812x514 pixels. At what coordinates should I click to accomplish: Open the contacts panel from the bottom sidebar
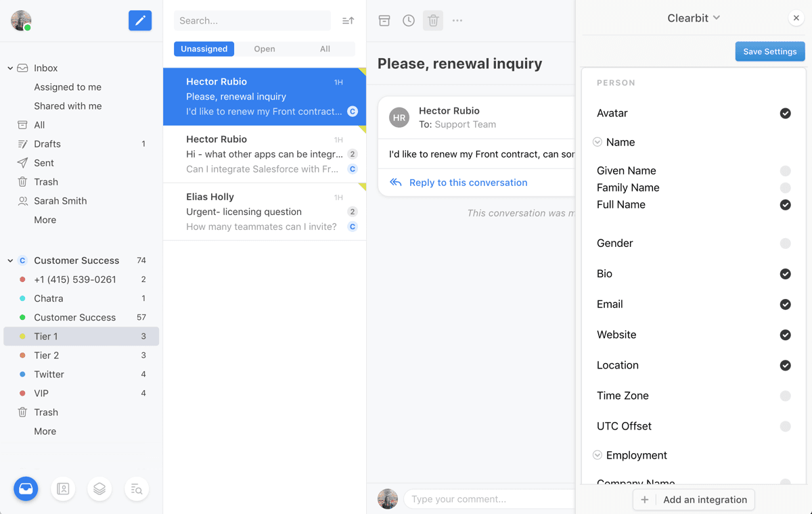[63, 488]
